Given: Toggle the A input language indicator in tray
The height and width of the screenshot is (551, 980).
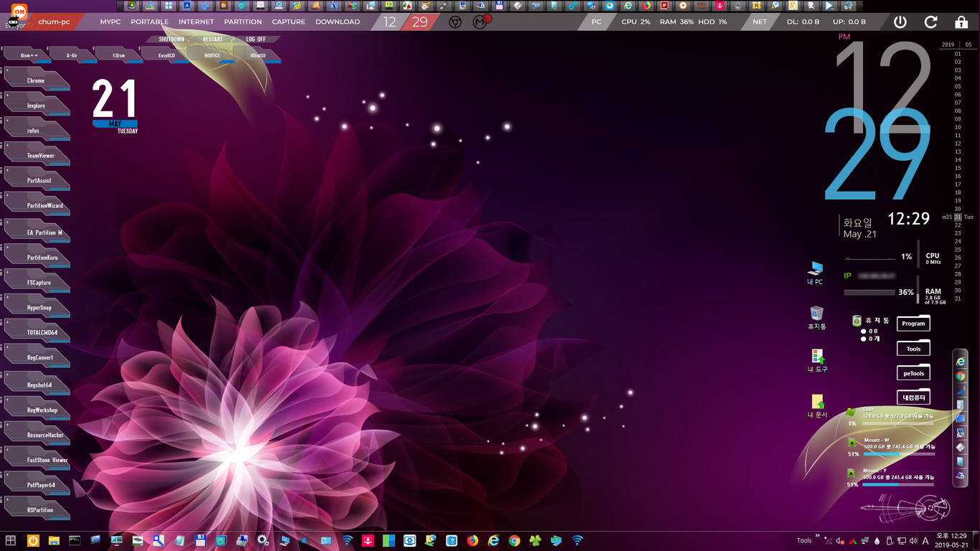Looking at the screenshot, I should point(925,540).
